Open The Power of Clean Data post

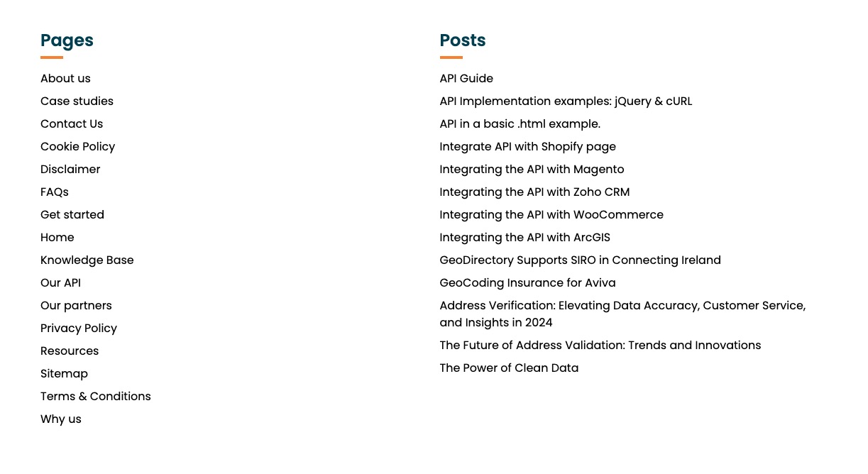point(509,368)
